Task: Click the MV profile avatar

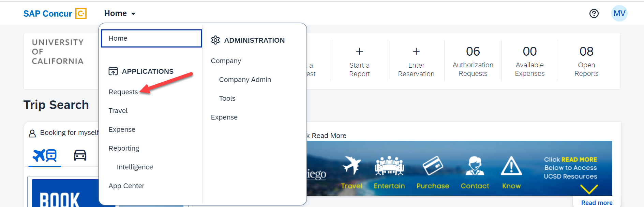Action: coord(619,13)
